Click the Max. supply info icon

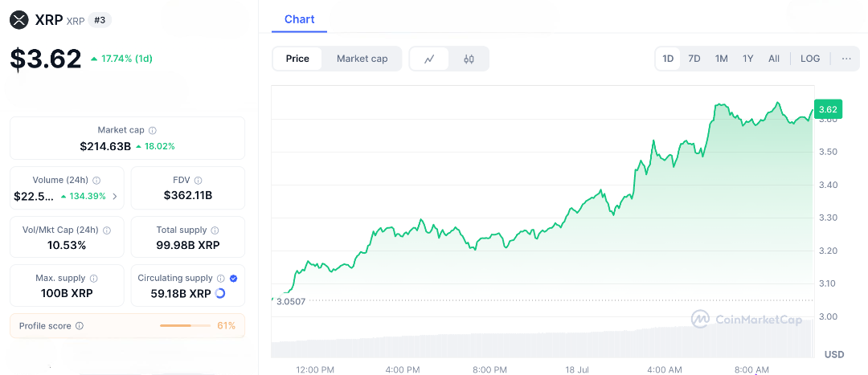pyautogui.click(x=93, y=279)
